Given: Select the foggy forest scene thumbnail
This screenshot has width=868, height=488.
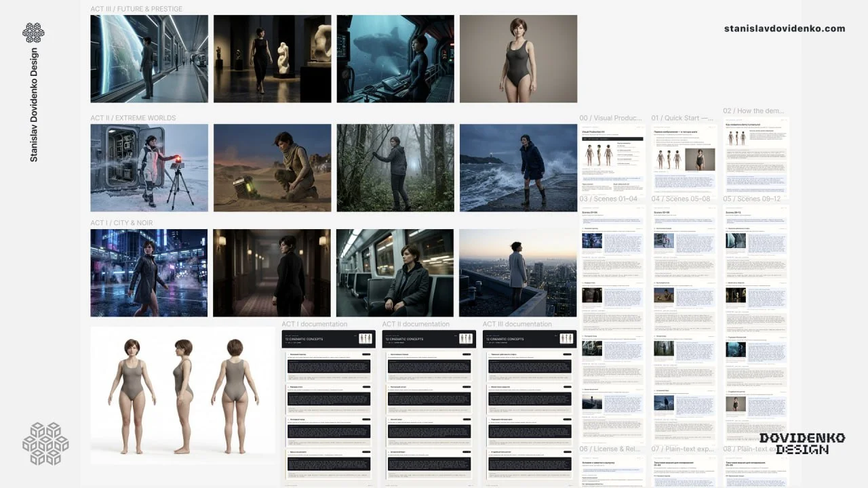Looking at the screenshot, I should (395, 167).
